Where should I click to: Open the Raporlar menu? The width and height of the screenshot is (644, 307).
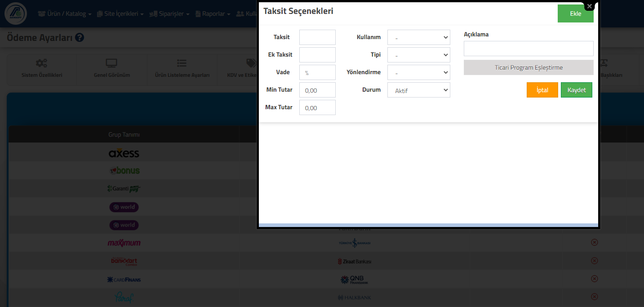[x=212, y=14]
